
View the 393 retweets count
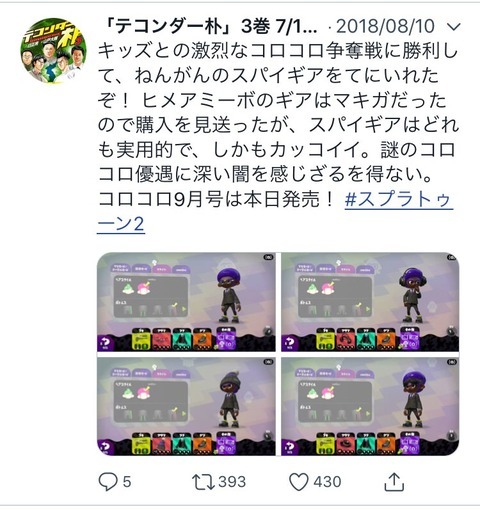coord(232,482)
